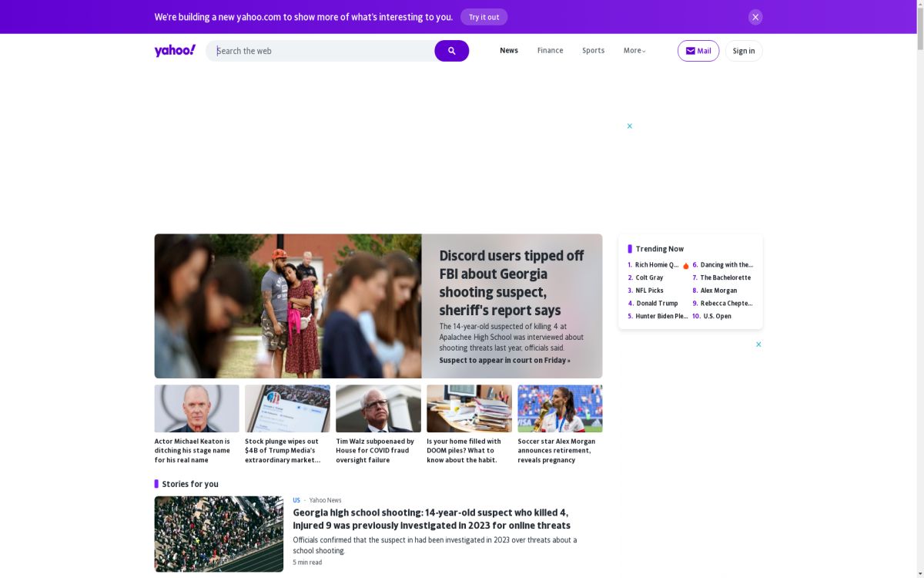Open aerial crowd photo in Stories for you
This screenshot has width=924, height=578.
pos(219,534)
